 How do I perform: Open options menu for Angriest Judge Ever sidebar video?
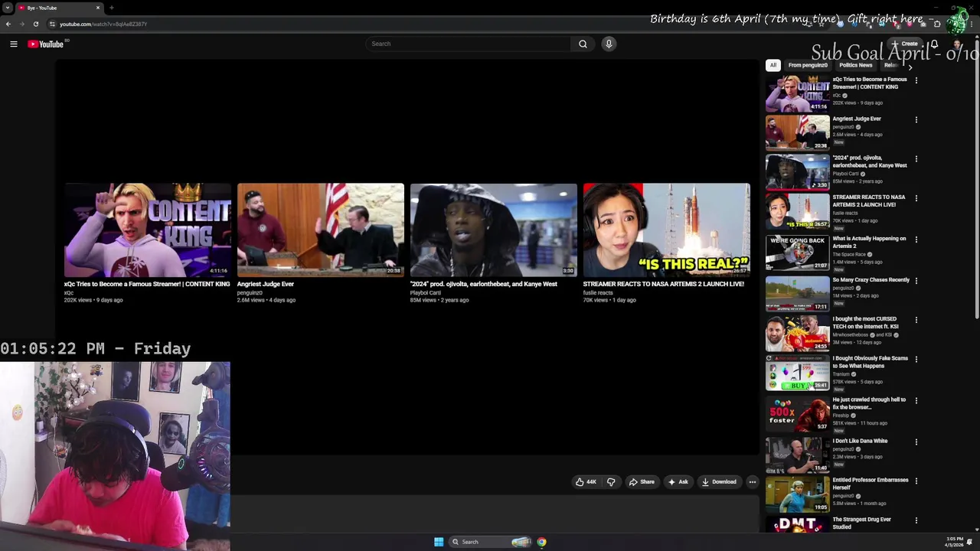[x=916, y=120]
